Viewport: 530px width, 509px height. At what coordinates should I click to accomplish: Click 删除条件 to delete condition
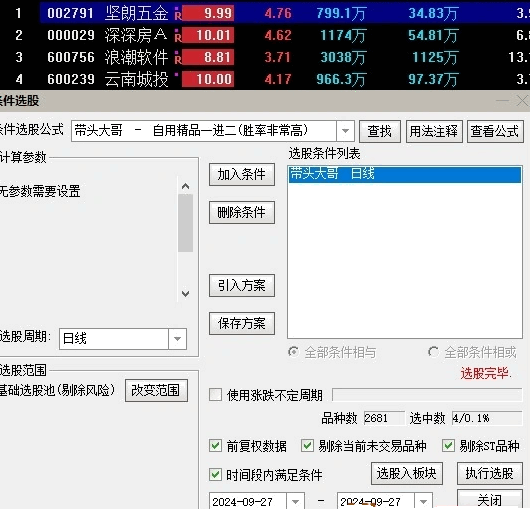242,213
